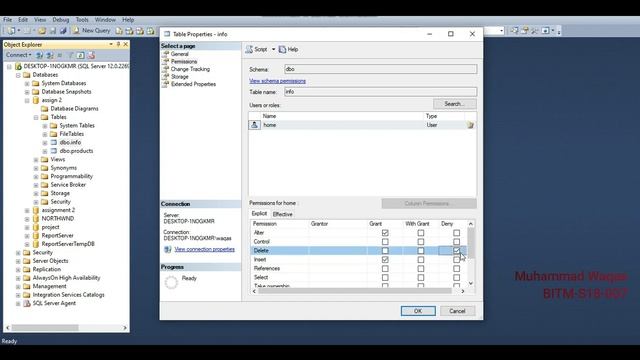Select the Change Tracking page
Viewport: 640px width, 360px height.
(190, 69)
